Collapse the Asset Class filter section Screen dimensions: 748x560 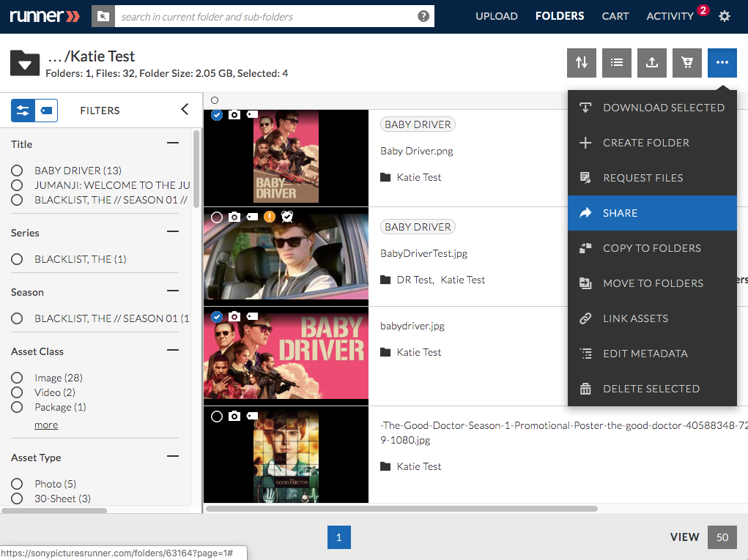point(173,351)
